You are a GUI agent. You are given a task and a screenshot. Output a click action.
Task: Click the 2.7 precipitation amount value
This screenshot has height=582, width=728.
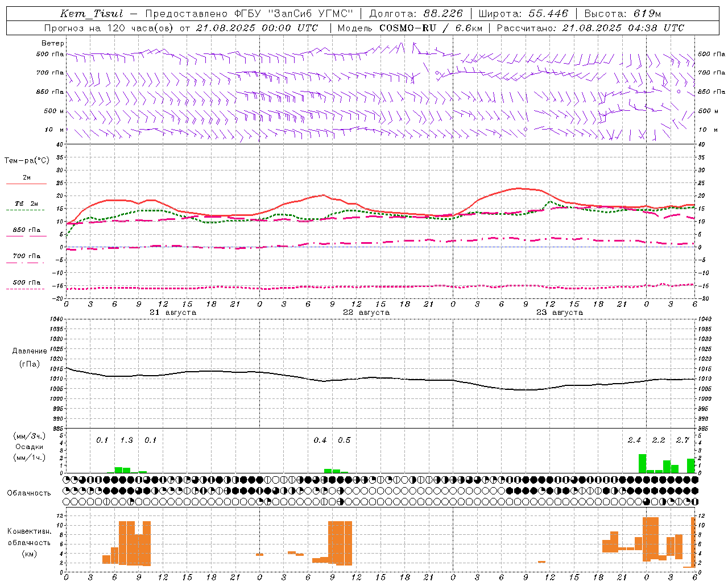[682, 440]
